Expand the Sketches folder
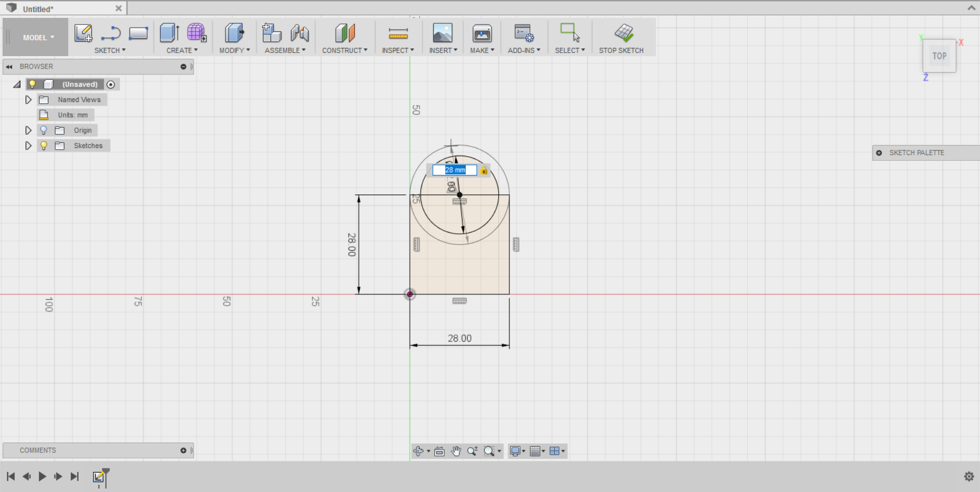980x492 pixels. 29,145
